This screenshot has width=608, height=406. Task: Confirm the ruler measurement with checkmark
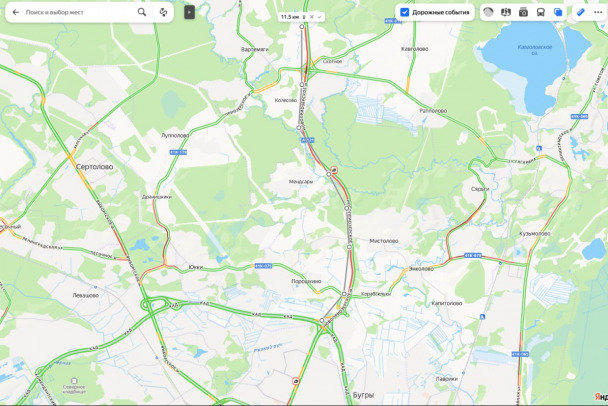click(320, 17)
